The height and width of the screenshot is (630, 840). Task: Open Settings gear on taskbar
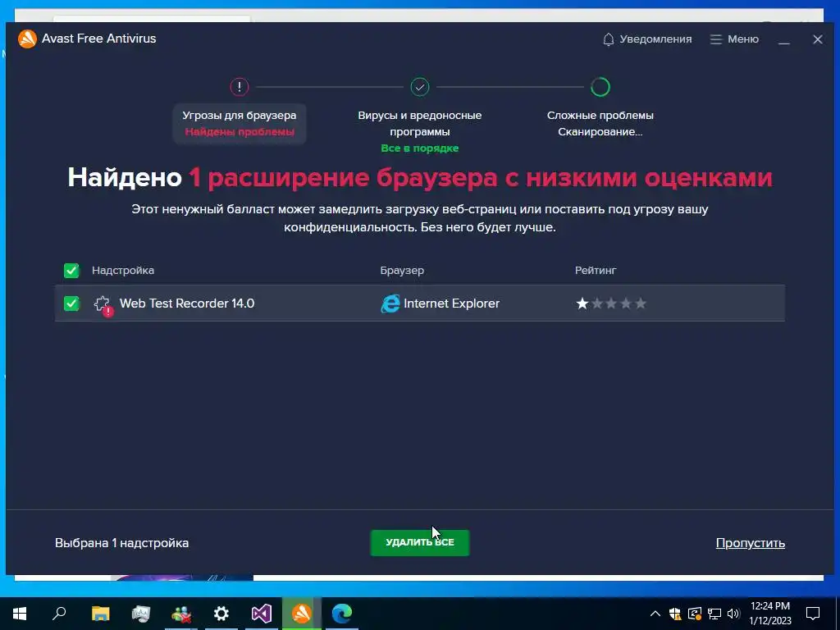click(x=221, y=614)
